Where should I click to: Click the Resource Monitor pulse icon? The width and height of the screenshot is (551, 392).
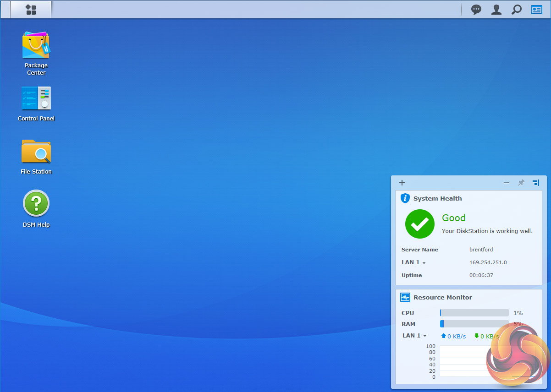coord(405,297)
